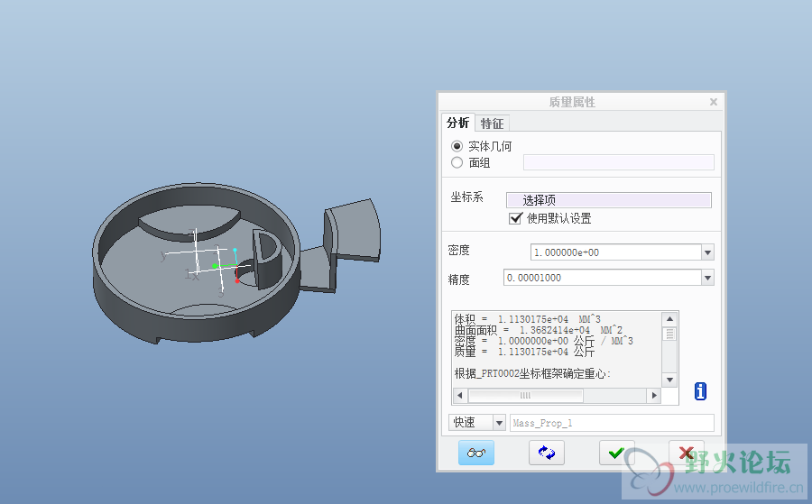Click results scroll up arrow

tap(669, 319)
